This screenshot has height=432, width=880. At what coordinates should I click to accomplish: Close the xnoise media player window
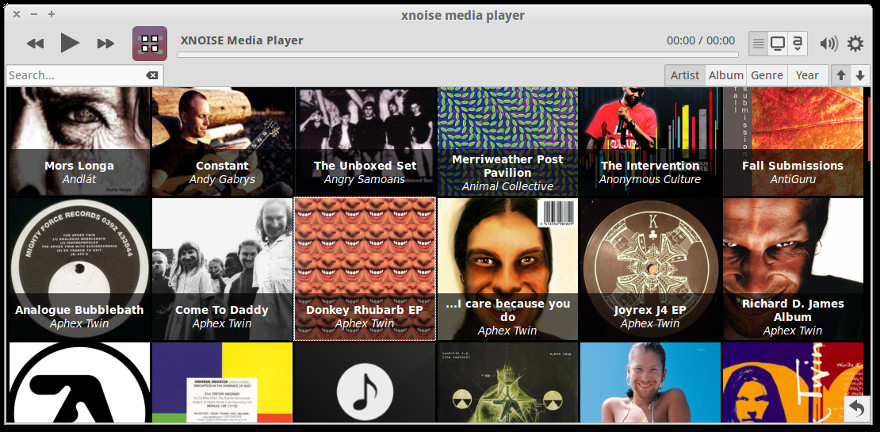(16, 14)
